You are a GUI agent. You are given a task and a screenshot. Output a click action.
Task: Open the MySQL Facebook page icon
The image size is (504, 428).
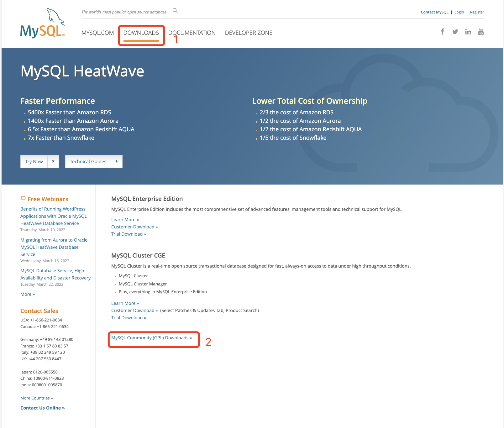[x=442, y=32]
